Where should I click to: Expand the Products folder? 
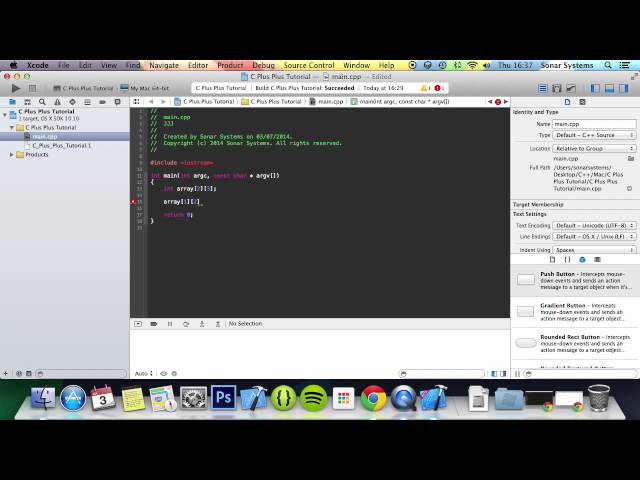point(12,154)
